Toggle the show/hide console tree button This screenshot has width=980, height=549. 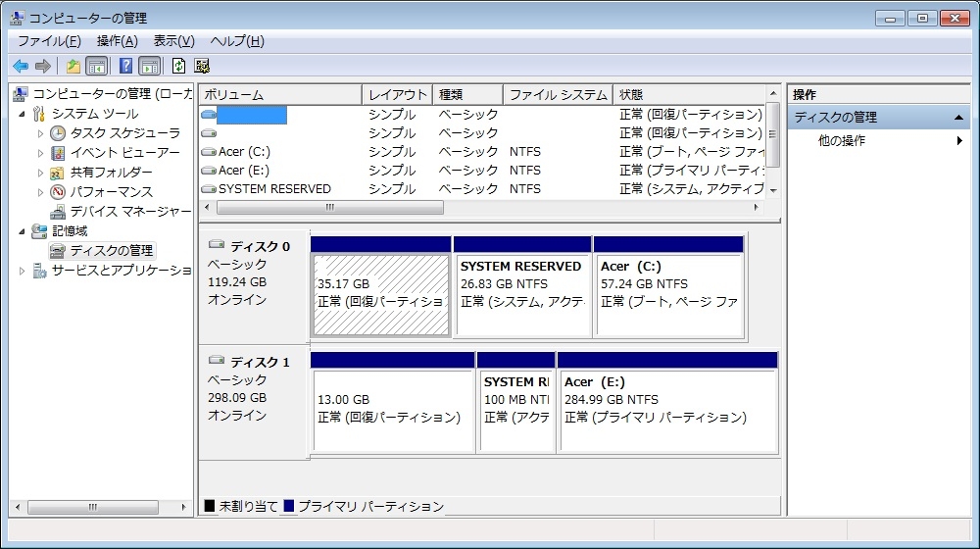pos(96,66)
